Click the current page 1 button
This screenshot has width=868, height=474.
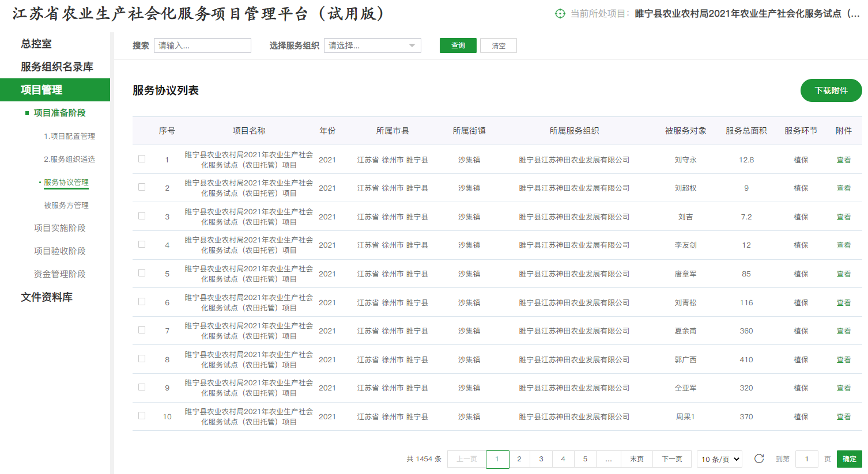[x=497, y=459]
